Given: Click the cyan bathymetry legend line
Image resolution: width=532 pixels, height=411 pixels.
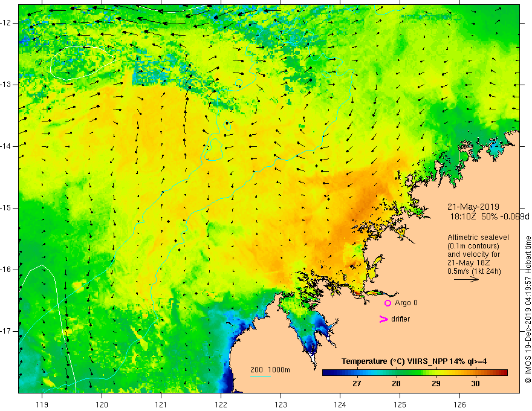Looking at the screenshot, I should 261,376.
